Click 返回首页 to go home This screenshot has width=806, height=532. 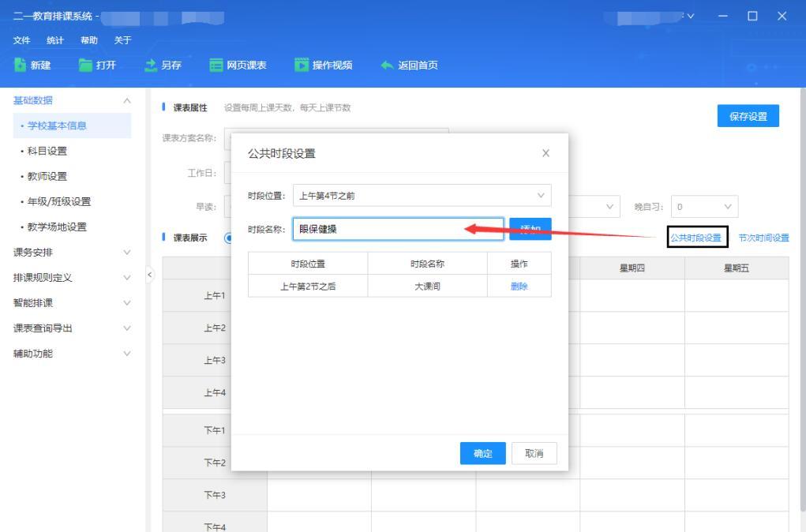click(x=409, y=65)
